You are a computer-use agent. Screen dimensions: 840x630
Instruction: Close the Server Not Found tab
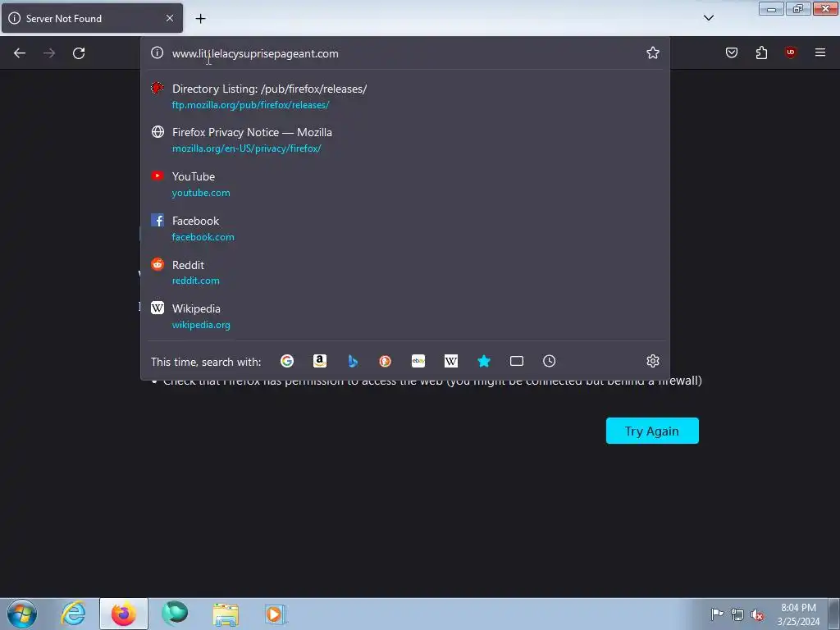(169, 18)
